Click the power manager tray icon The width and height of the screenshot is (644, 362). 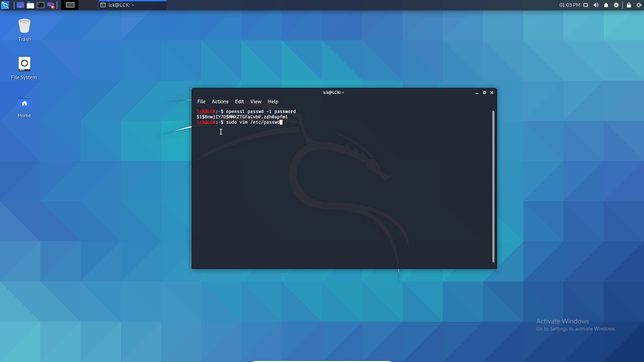(x=616, y=5)
